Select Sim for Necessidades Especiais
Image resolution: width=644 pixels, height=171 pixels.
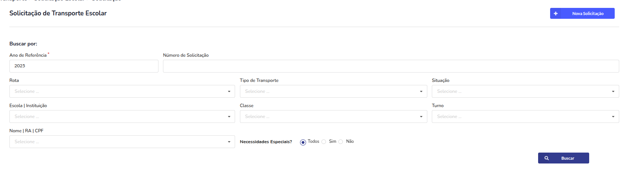pyautogui.click(x=324, y=142)
